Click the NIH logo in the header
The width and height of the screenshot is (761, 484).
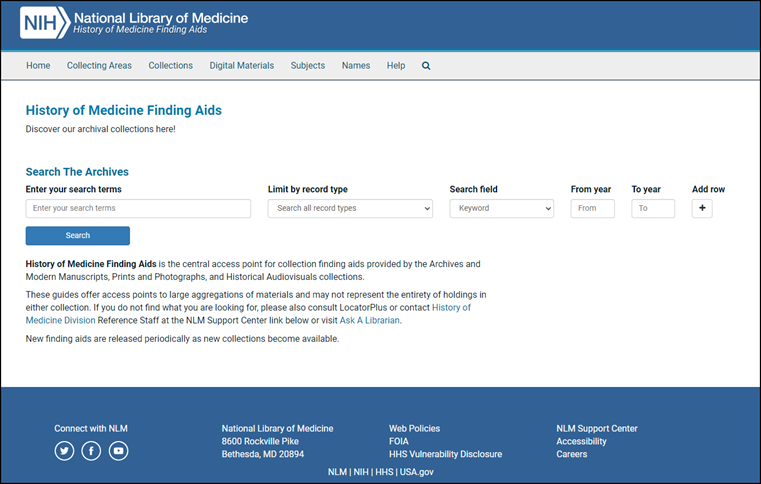[45, 22]
